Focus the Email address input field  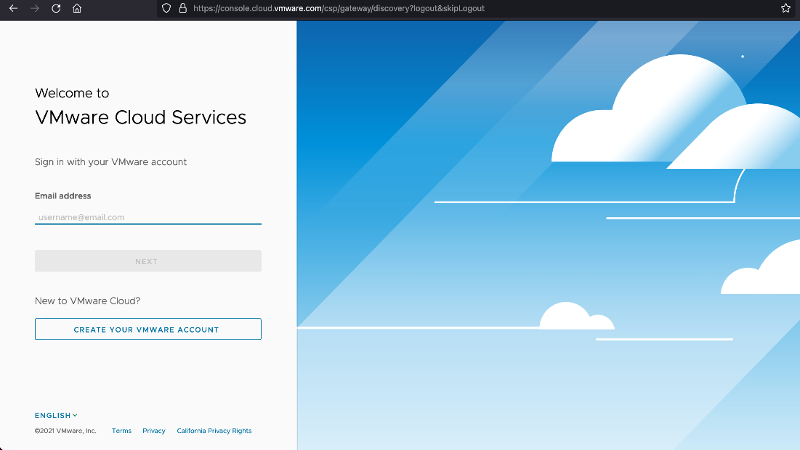point(148,217)
